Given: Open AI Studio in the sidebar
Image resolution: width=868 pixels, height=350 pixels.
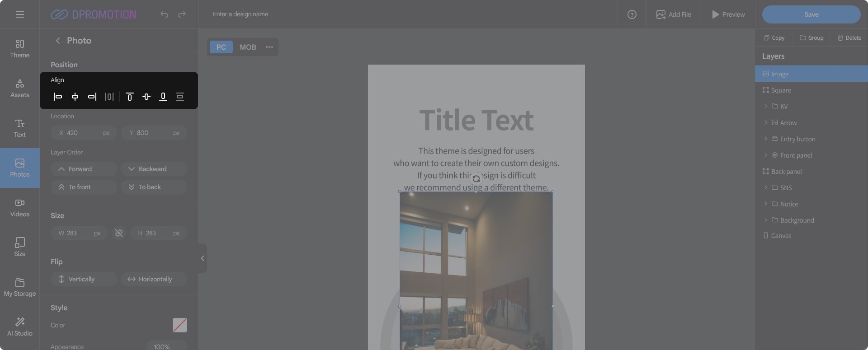Looking at the screenshot, I should pos(20,327).
